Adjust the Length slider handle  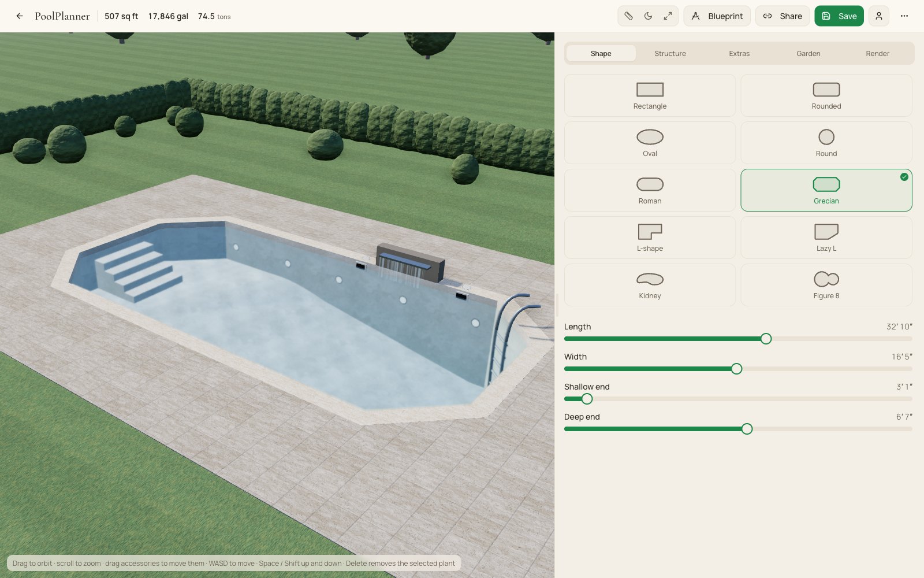coord(766,339)
